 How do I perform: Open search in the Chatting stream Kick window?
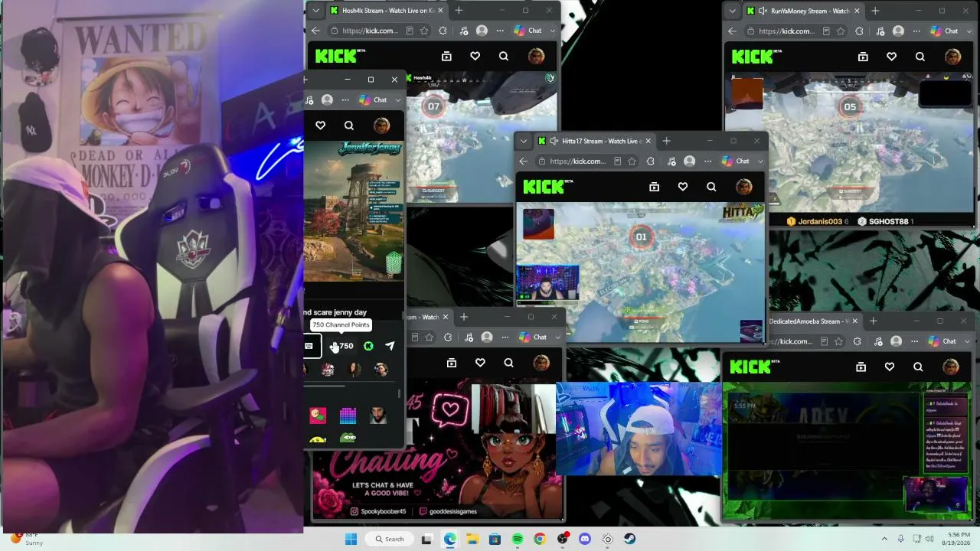tap(509, 362)
